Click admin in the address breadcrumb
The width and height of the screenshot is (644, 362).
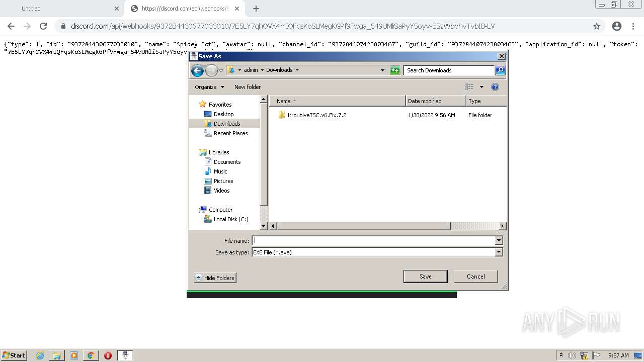pyautogui.click(x=251, y=70)
